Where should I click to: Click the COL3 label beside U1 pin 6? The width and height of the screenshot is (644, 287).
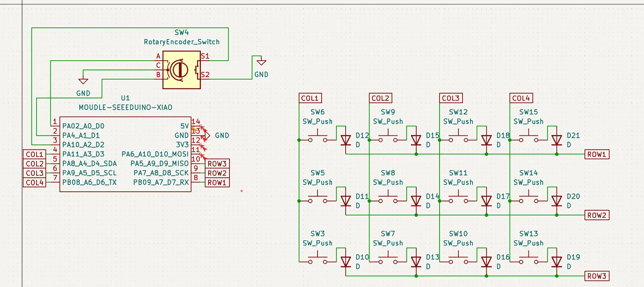[35, 173]
